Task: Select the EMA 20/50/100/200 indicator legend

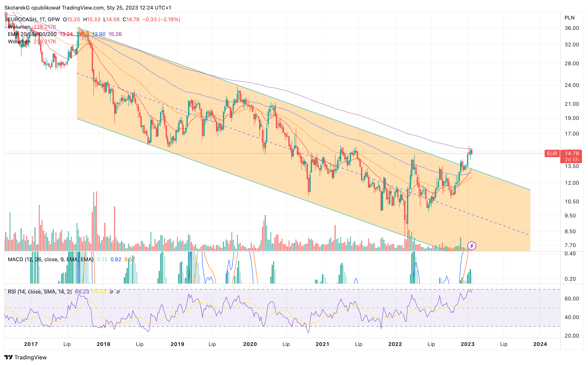Action: click(x=32, y=34)
